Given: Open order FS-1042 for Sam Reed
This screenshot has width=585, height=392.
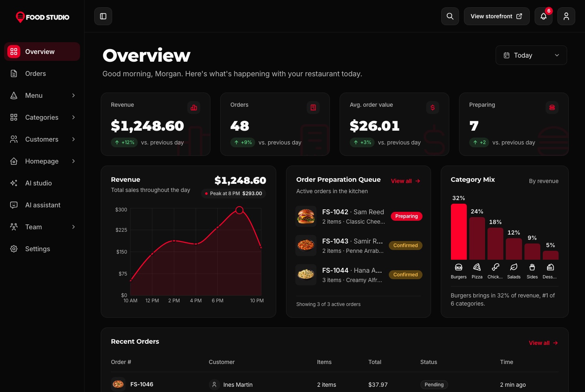Looking at the screenshot, I should point(359,216).
